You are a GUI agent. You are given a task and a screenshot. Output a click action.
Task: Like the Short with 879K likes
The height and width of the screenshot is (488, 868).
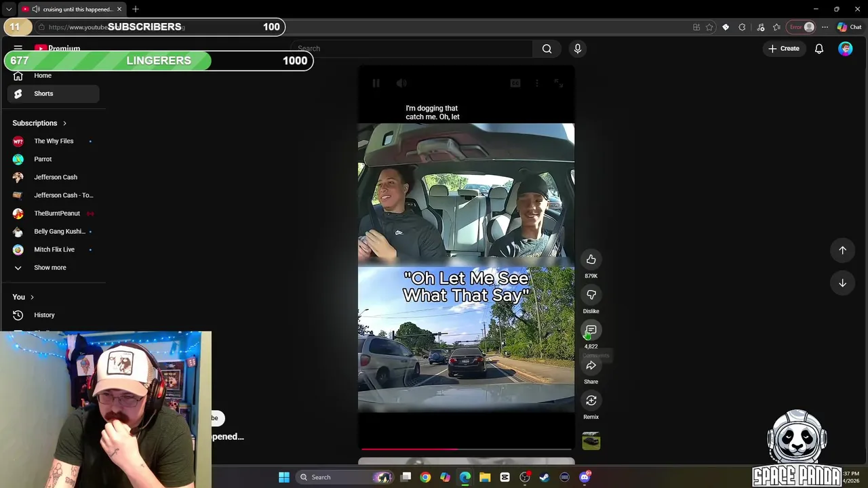[x=591, y=260]
